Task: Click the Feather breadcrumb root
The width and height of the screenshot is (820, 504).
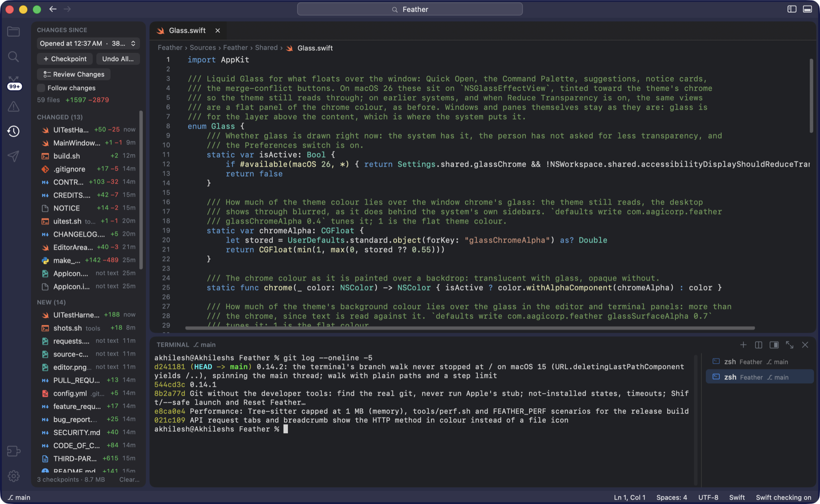Action: click(170, 48)
